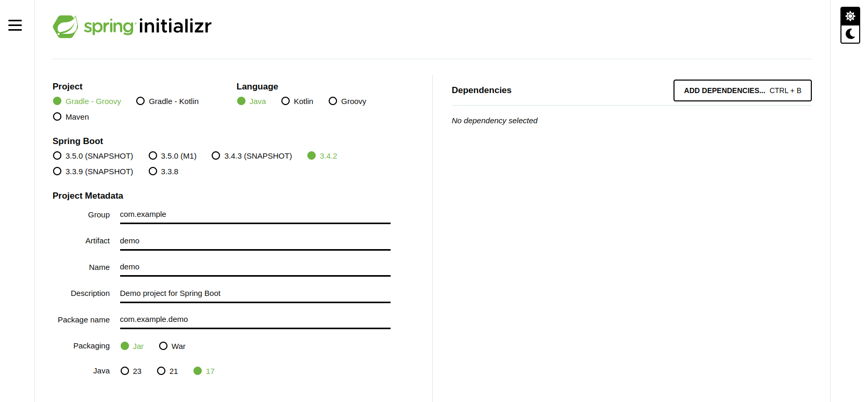Click the Spring Initializr logo

point(132,26)
